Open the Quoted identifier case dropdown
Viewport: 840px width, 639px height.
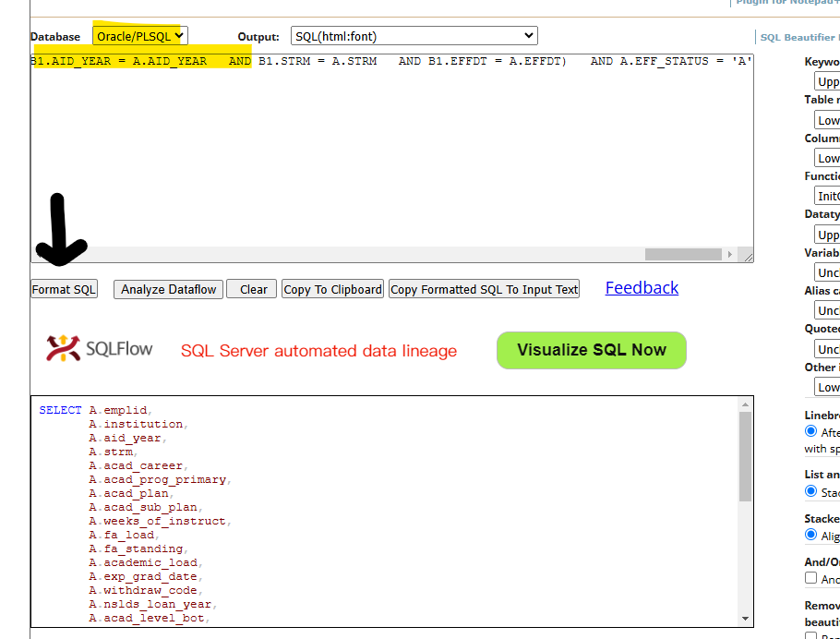click(x=827, y=349)
